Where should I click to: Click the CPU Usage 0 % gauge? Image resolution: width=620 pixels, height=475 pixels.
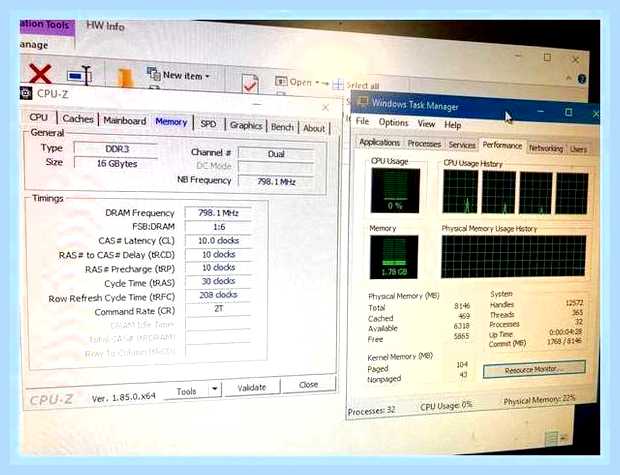click(395, 191)
